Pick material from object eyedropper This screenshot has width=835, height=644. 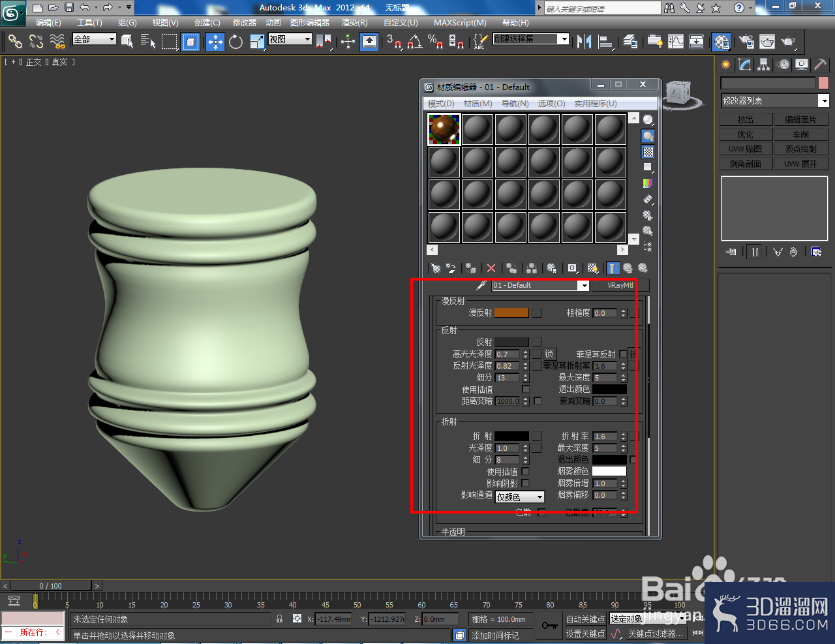pyautogui.click(x=481, y=285)
